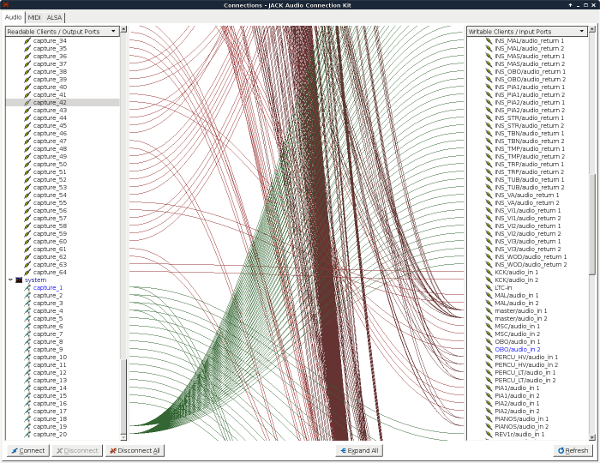Image resolution: width=600 pixels, height=463 pixels.
Task: Click the system client icon in the output ports tree
Action: (19, 280)
